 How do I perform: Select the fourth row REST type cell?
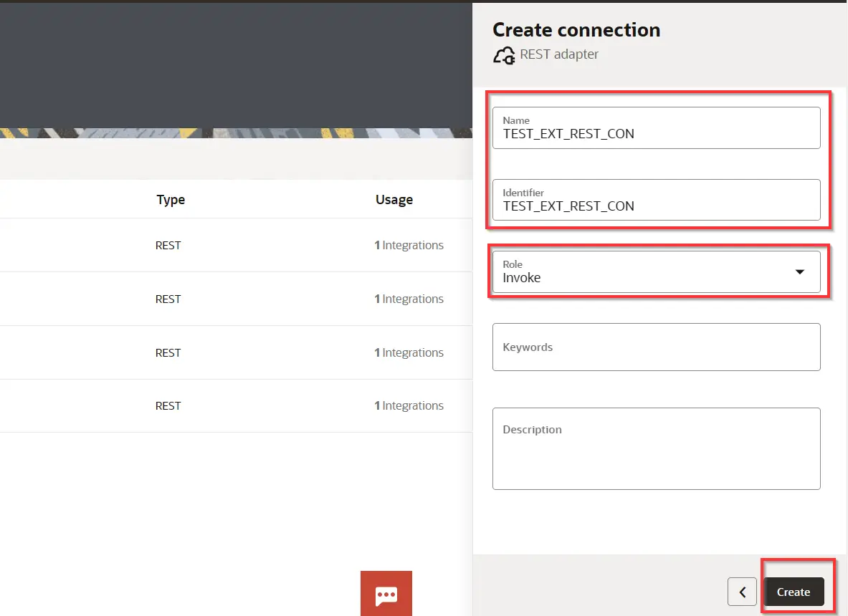pos(168,405)
